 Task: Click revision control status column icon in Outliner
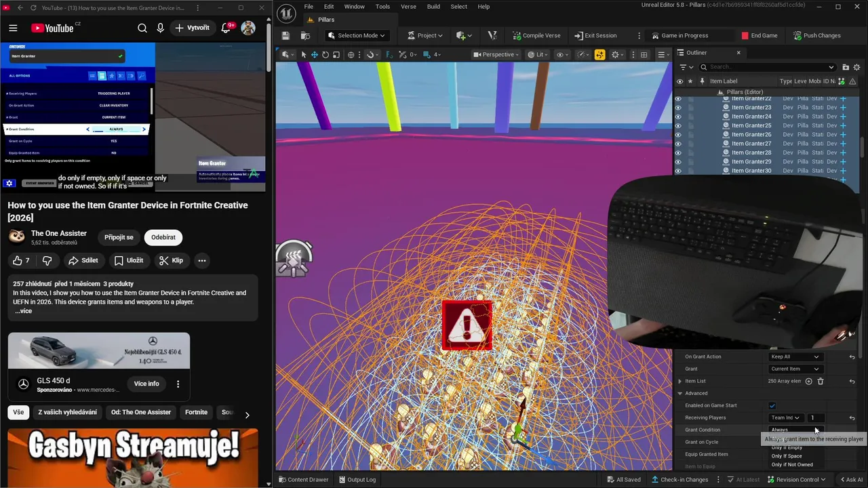tap(842, 81)
